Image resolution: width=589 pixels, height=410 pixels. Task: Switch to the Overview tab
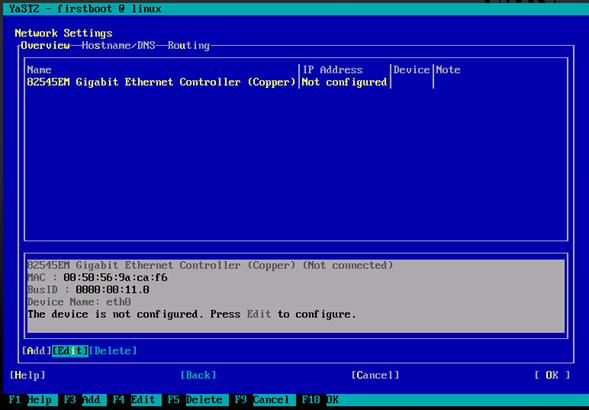coord(45,45)
